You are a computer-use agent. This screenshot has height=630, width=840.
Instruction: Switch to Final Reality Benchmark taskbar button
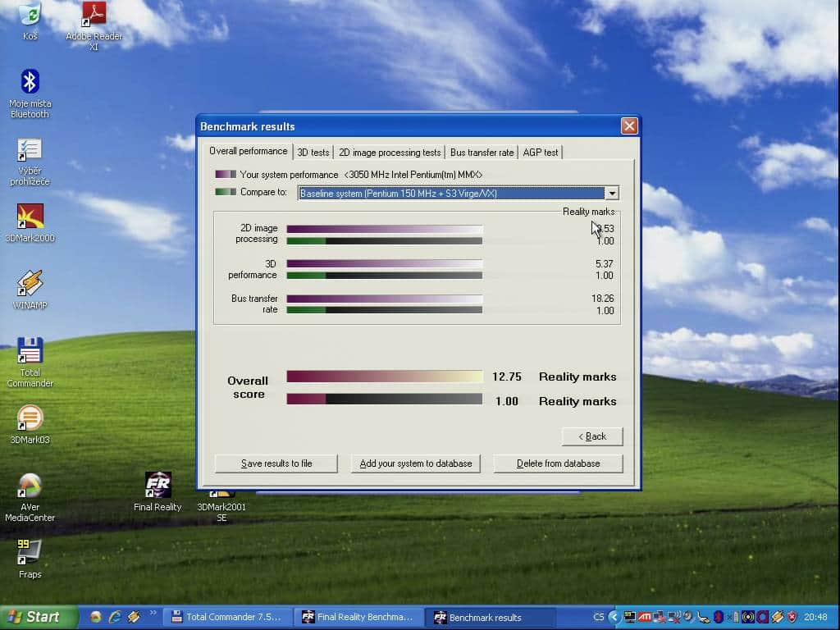pos(358,617)
